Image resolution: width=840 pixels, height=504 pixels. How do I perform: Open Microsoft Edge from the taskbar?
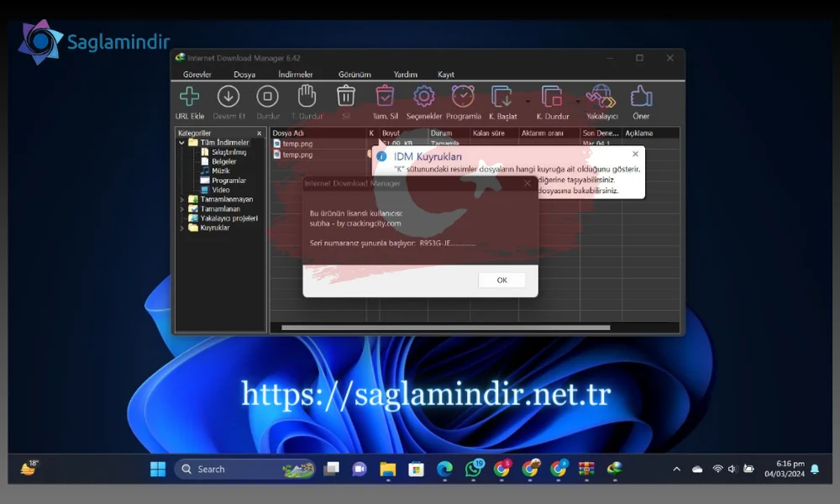[x=444, y=470]
